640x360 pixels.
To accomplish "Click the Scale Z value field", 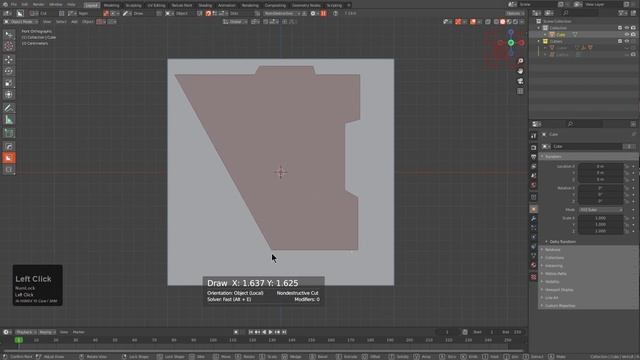I will coord(600,231).
